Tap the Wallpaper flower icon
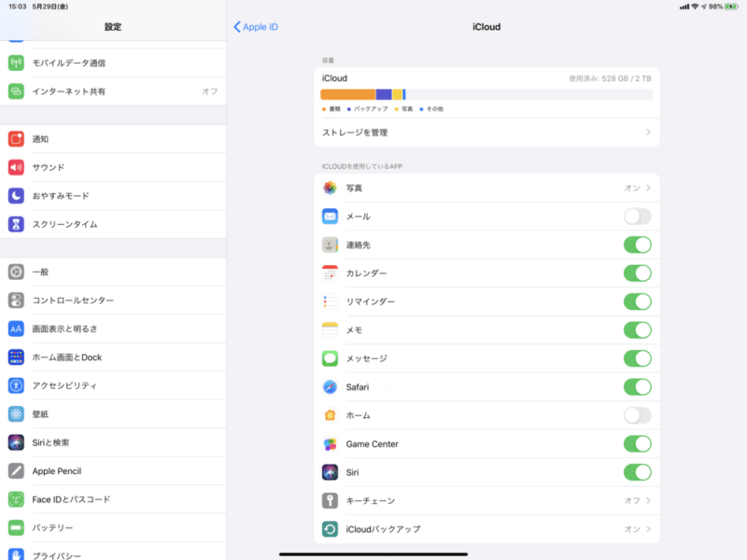Screen dimensions: 747x560 pyautogui.click(x=16, y=414)
